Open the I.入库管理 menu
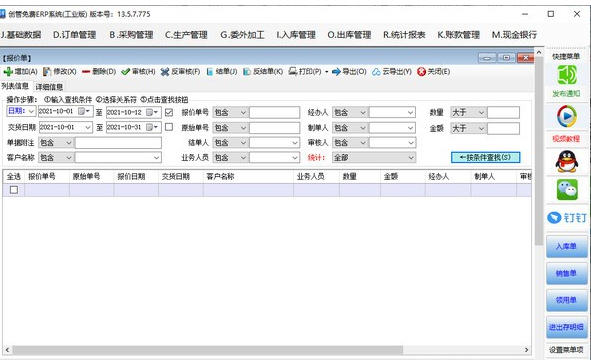 [296, 35]
